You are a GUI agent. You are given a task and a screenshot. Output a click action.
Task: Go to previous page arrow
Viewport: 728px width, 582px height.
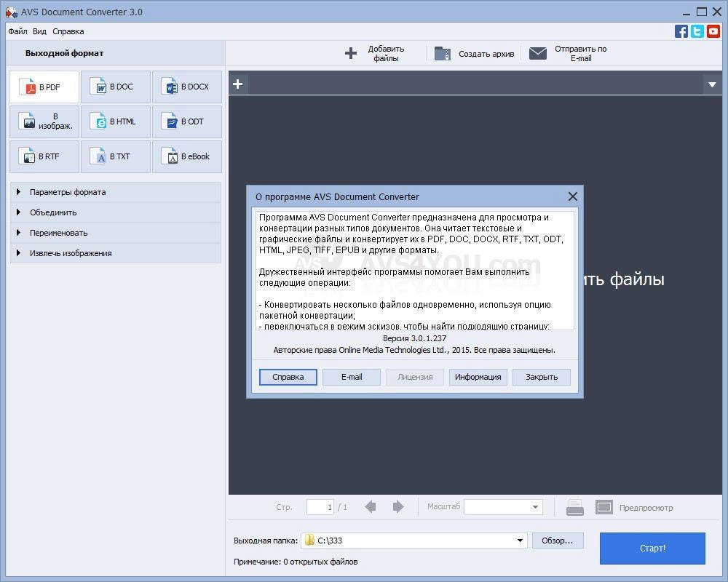pos(371,507)
